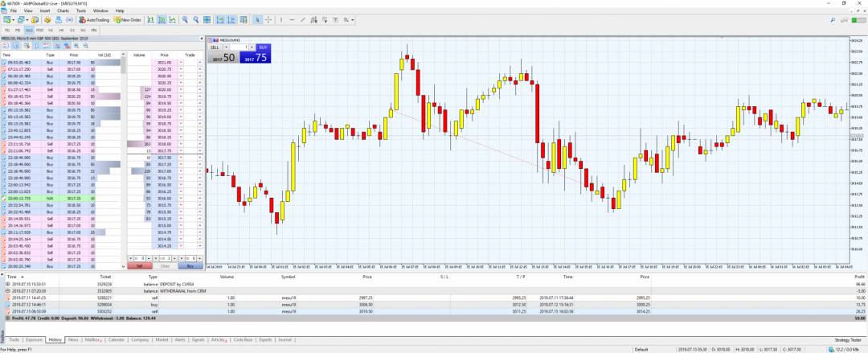Image resolution: width=868 pixels, height=353 pixels.
Task: Switch to the M5 timeframe
Action: [x=18, y=30]
